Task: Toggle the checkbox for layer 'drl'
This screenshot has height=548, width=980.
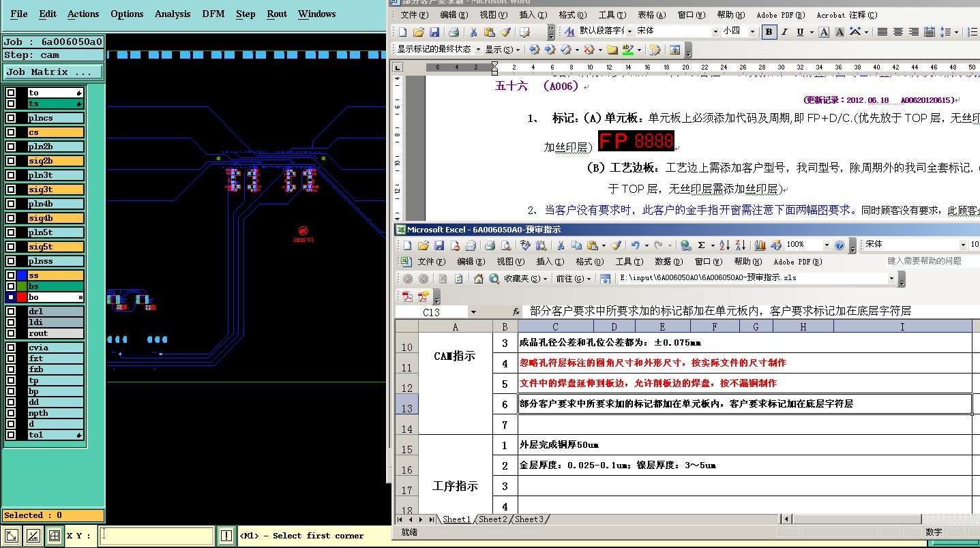Action: coord(11,311)
